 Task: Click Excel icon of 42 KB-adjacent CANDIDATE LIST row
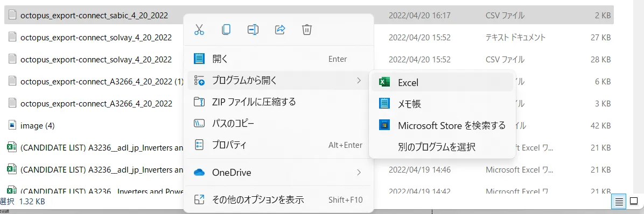tap(12, 147)
